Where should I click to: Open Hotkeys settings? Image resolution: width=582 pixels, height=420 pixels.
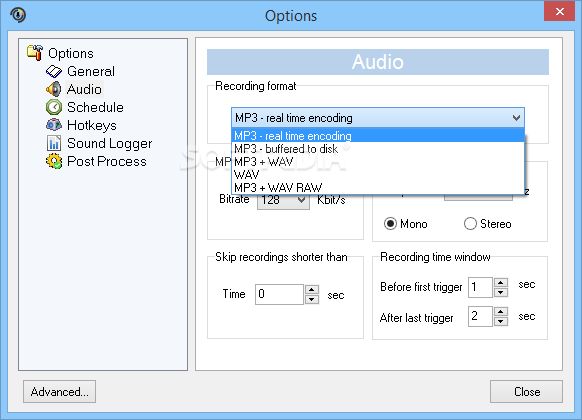(x=92, y=125)
